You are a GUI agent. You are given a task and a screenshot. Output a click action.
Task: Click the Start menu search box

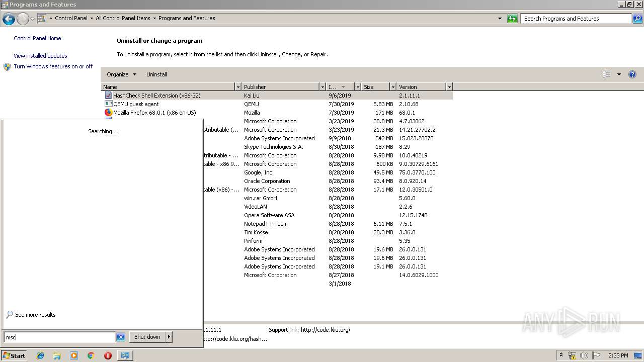coord(59,337)
